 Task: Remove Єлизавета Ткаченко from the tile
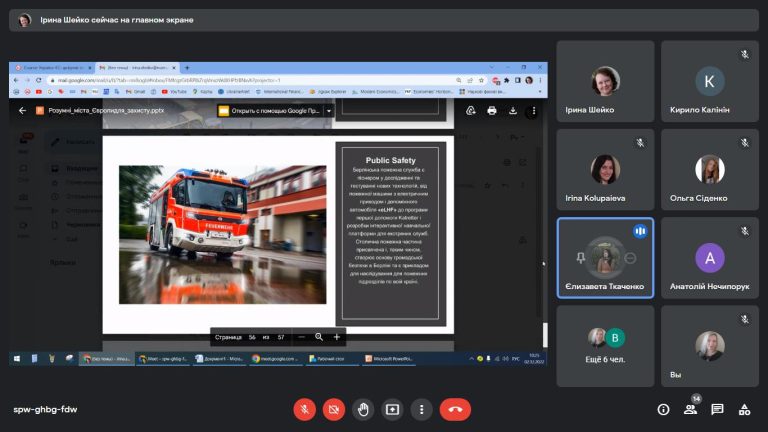point(630,258)
